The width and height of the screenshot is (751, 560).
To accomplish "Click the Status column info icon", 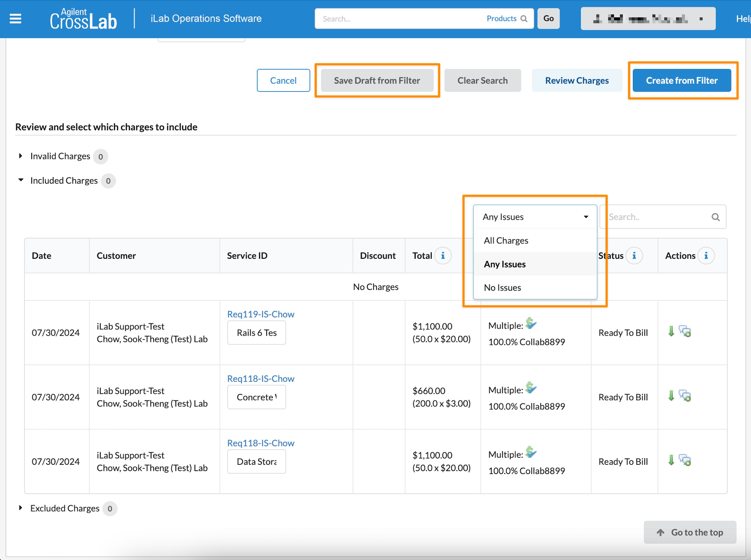I will click(x=634, y=256).
